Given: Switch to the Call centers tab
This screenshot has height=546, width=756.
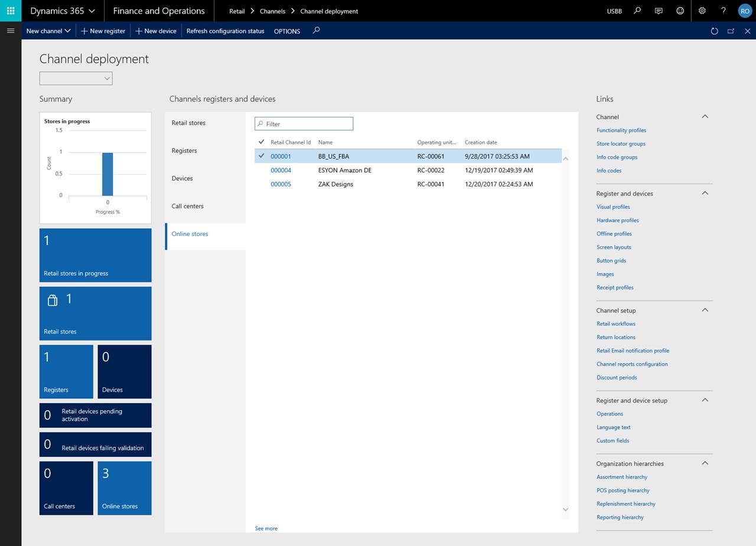Looking at the screenshot, I should (206, 206).
